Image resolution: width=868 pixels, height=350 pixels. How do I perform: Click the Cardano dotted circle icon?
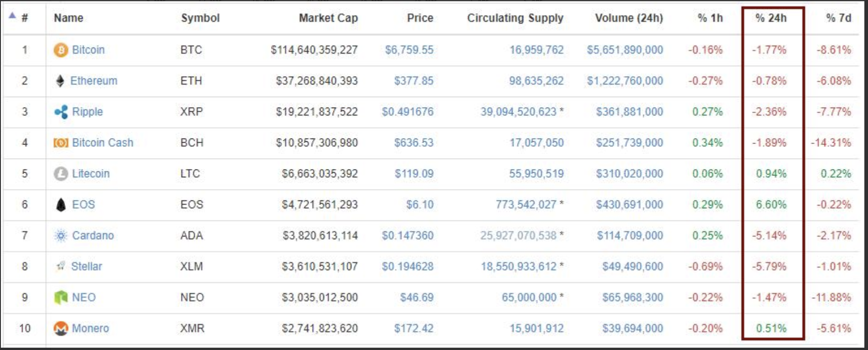tap(61, 236)
